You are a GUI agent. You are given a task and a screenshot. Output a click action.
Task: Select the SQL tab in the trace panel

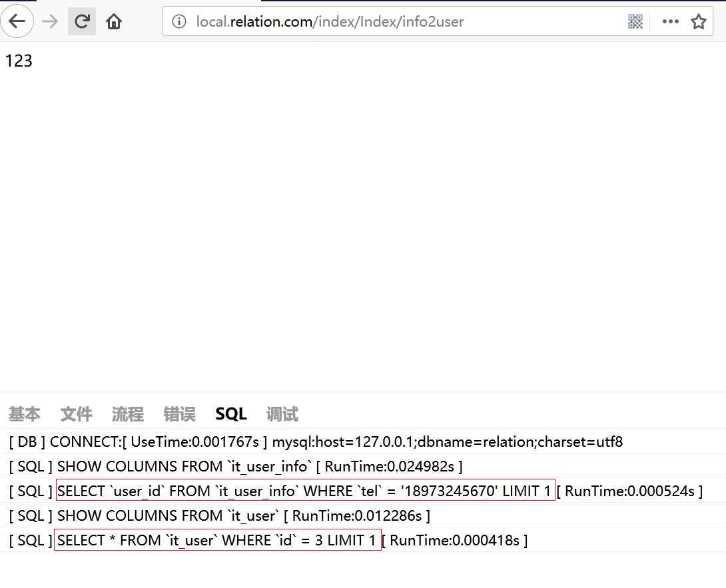[231, 414]
